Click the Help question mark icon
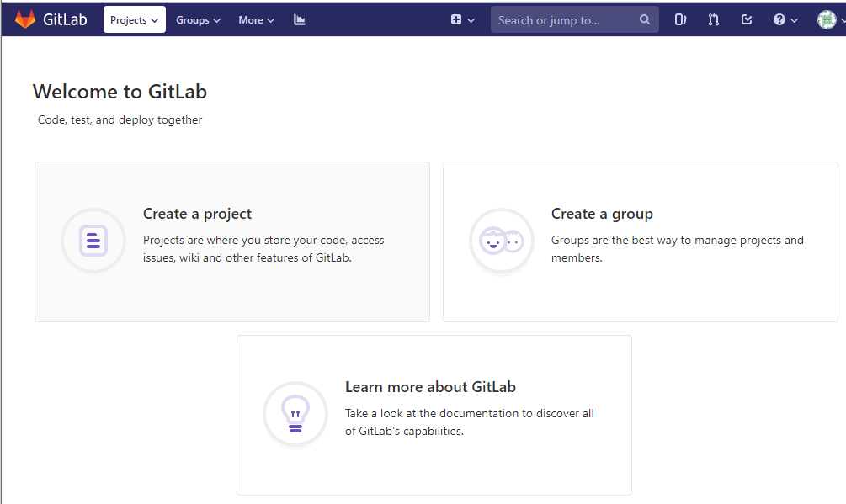This screenshot has width=846, height=504. (779, 19)
